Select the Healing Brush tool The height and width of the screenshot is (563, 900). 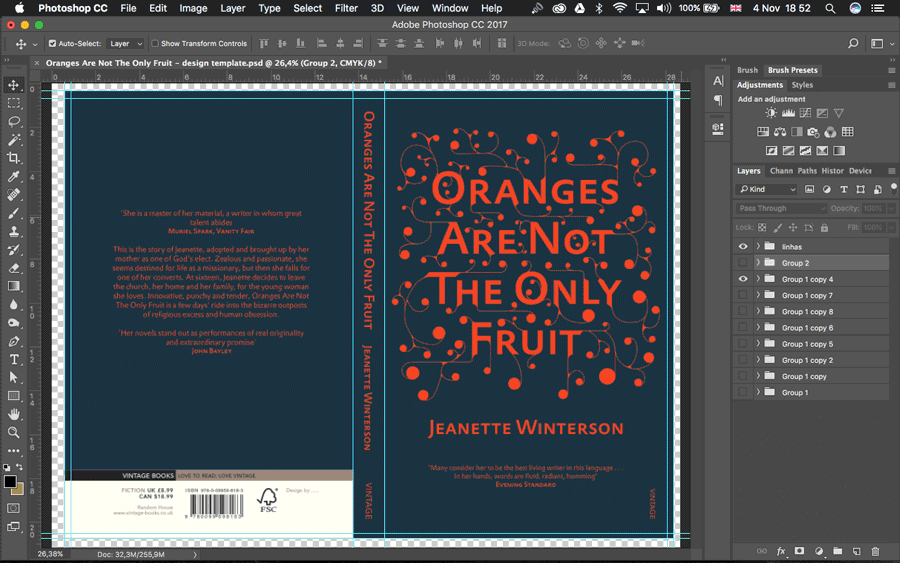point(14,195)
